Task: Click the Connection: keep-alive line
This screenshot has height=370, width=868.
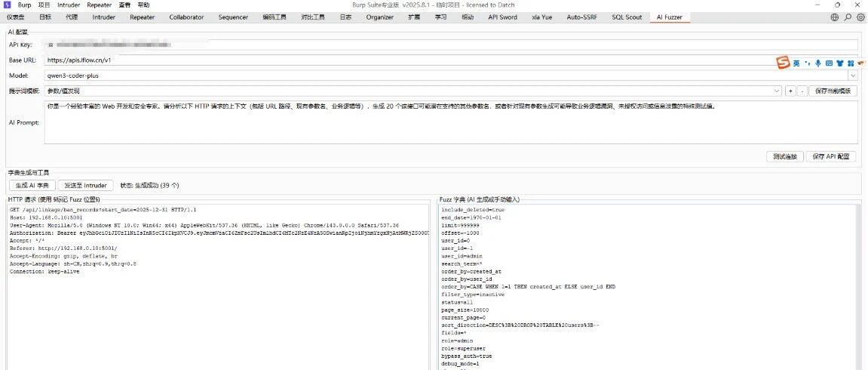Action: (44, 272)
